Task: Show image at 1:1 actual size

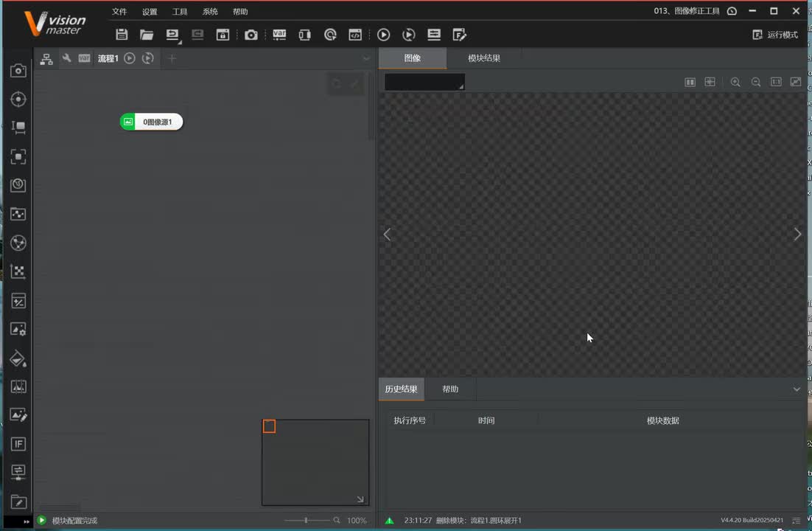Action: 776,82
